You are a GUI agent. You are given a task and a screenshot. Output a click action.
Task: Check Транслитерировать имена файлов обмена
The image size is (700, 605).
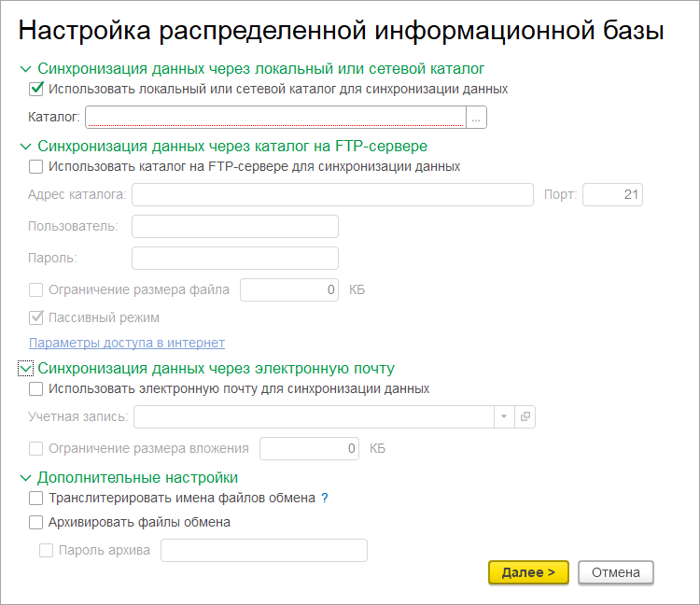click(x=36, y=499)
